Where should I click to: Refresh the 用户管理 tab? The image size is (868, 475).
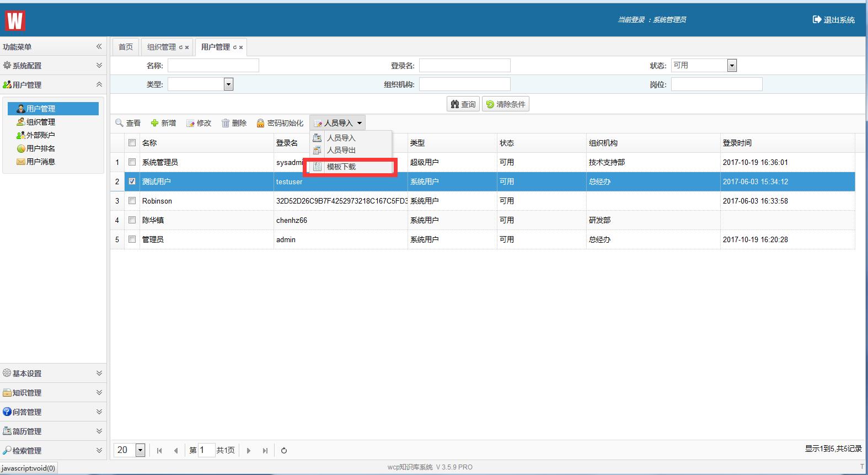pyautogui.click(x=234, y=47)
